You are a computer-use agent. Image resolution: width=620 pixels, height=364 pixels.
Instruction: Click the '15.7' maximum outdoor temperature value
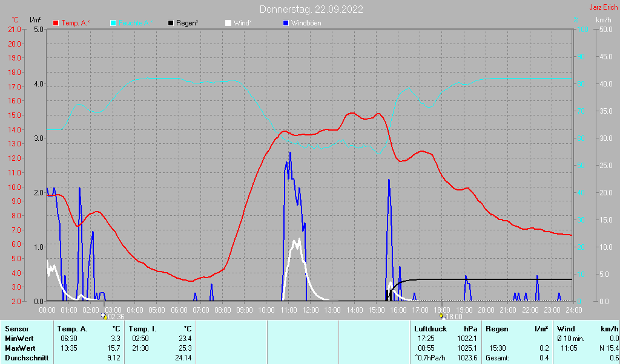[114, 349]
